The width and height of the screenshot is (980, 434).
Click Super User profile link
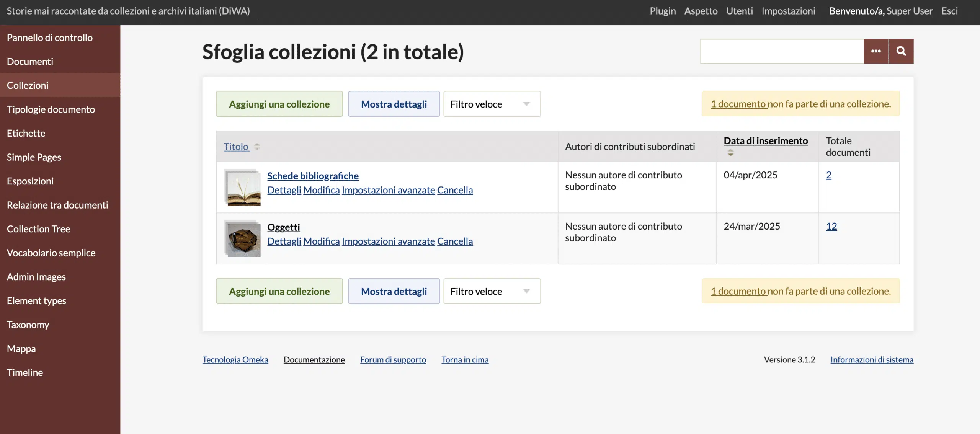[x=910, y=11]
